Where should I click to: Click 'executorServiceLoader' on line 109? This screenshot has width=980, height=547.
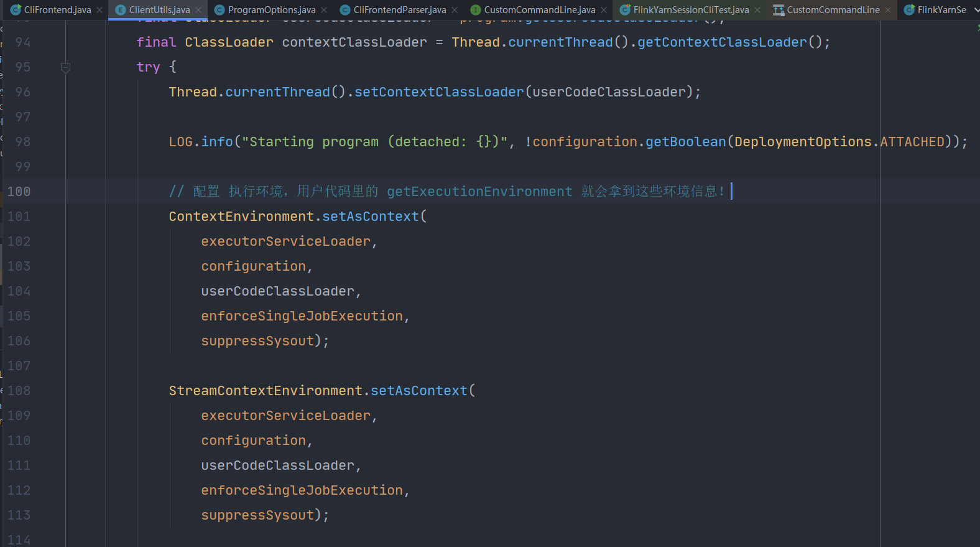tap(286, 416)
